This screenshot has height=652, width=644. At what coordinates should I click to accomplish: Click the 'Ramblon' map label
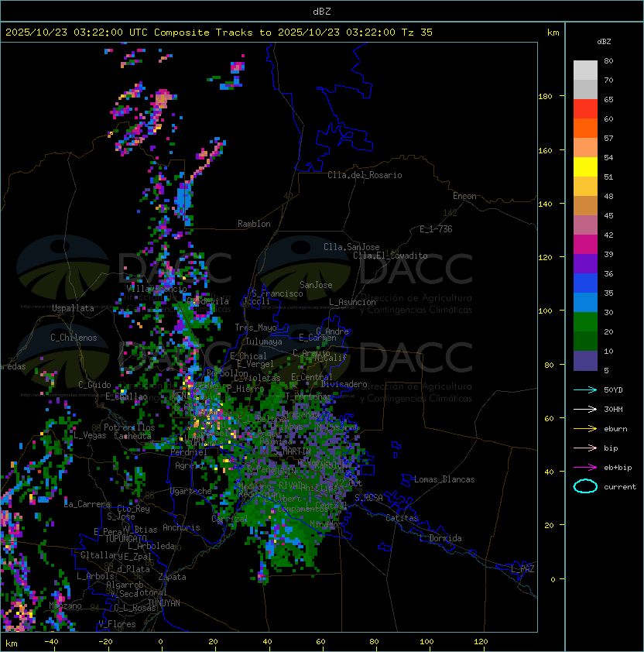click(x=254, y=224)
